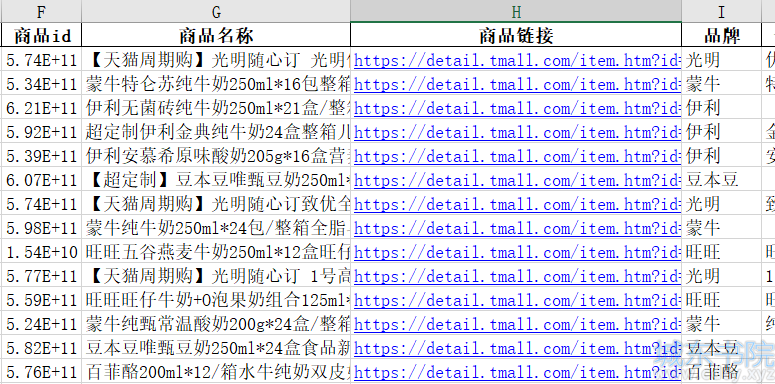This screenshot has width=775, height=384.
Task: Select brand cell 伊利 in 5.39E+11 row
Action: pos(722,156)
